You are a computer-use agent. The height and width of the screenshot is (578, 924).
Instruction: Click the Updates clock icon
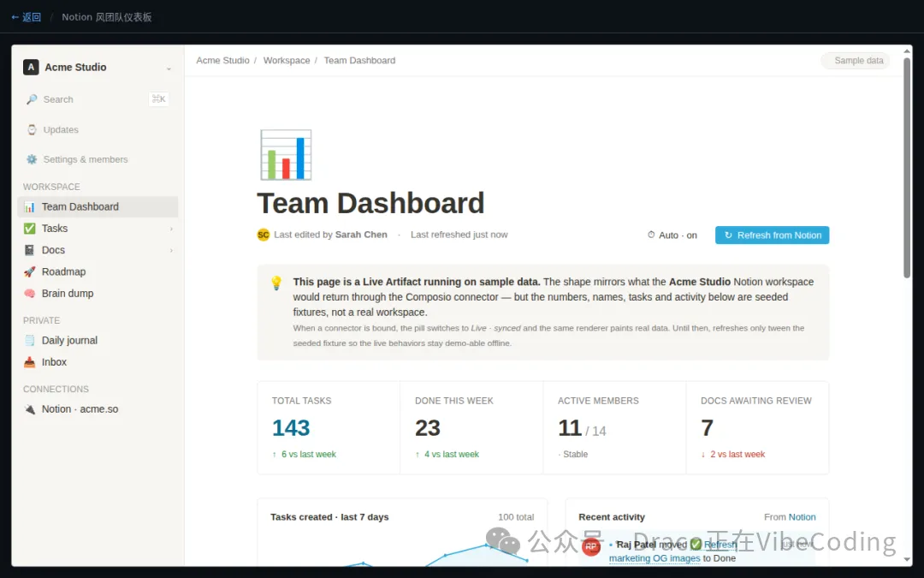(32, 129)
